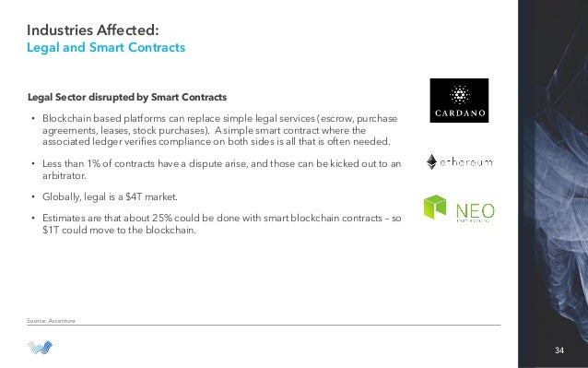The height and width of the screenshot is (368, 588).
Task: Click the dark abstract image panel
Action: (553, 184)
